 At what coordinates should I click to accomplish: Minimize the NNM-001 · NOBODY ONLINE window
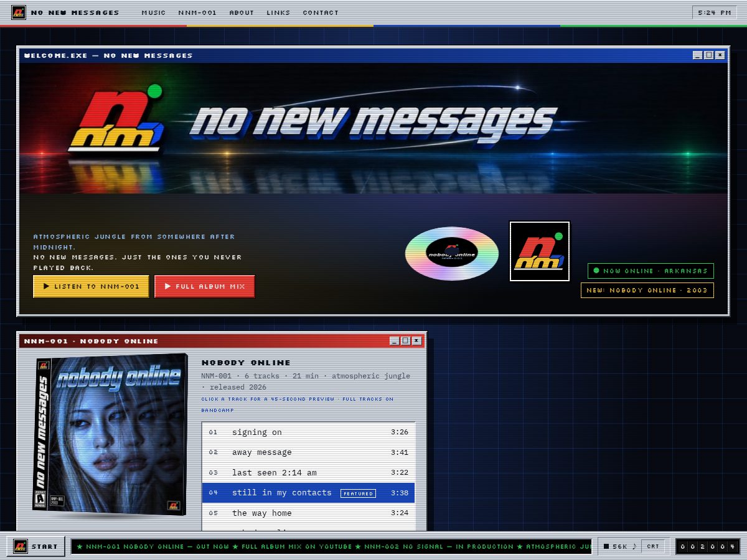[395, 341]
